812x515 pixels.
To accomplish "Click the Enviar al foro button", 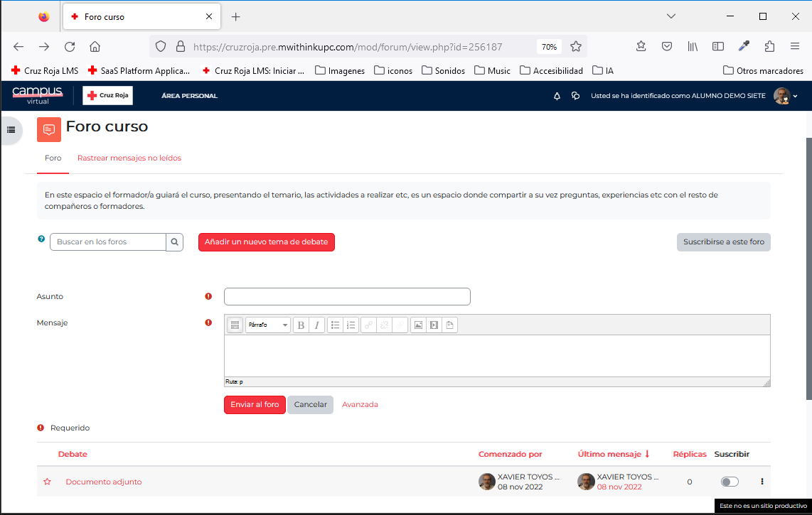I will [255, 404].
